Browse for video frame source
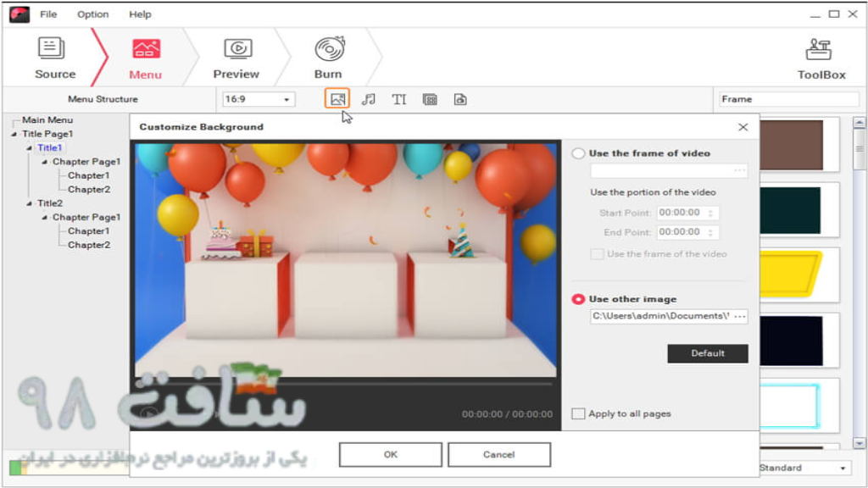This screenshot has height=488, width=868. (x=739, y=170)
